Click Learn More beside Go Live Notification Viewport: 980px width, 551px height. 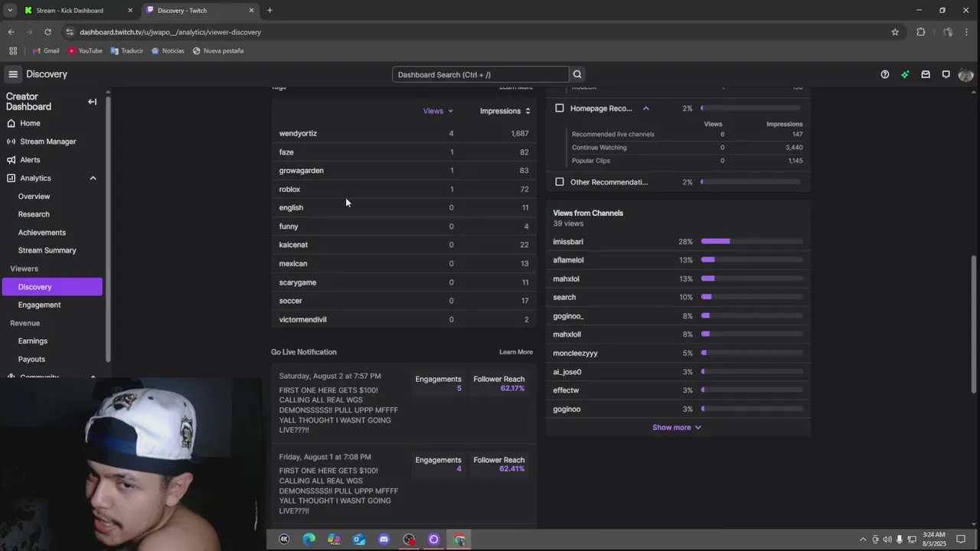coord(516,352)
